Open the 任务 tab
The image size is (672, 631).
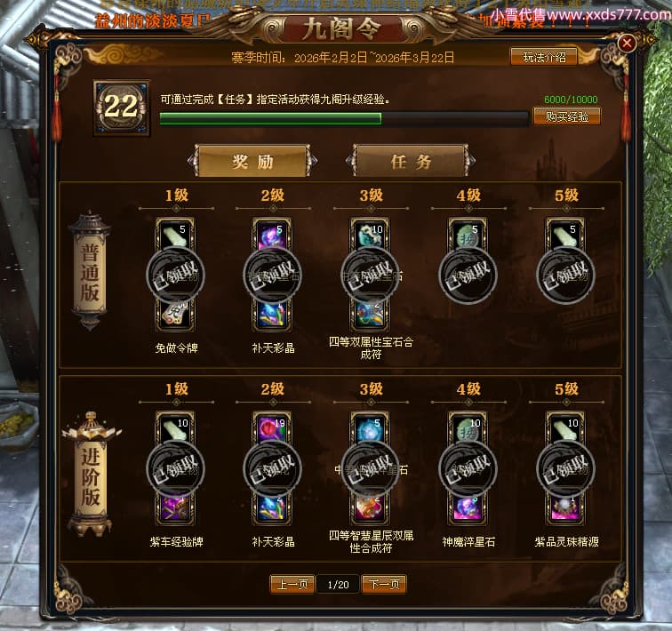[x=411, y=161]
